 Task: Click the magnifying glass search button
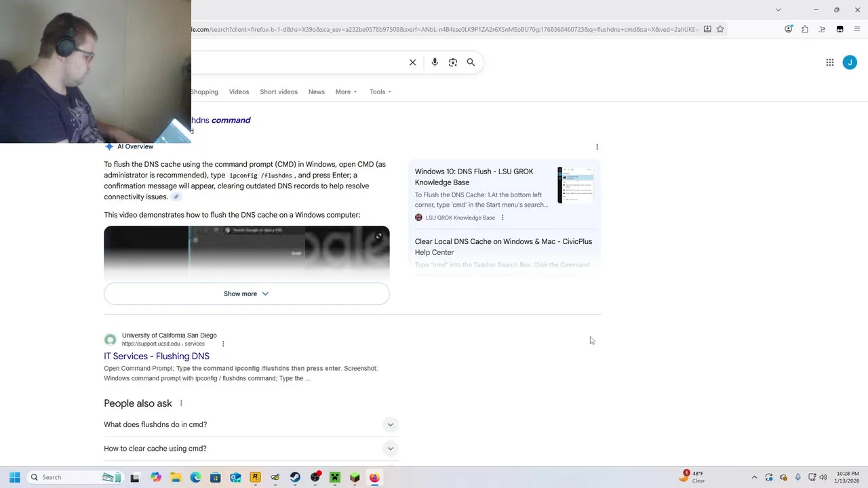point(471,62)
